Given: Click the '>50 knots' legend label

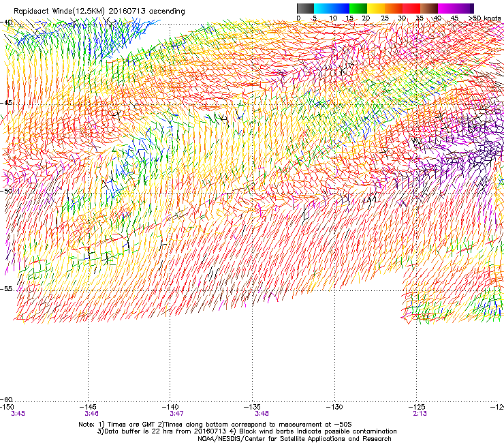Looking at the screenshot, I should 484,18.
